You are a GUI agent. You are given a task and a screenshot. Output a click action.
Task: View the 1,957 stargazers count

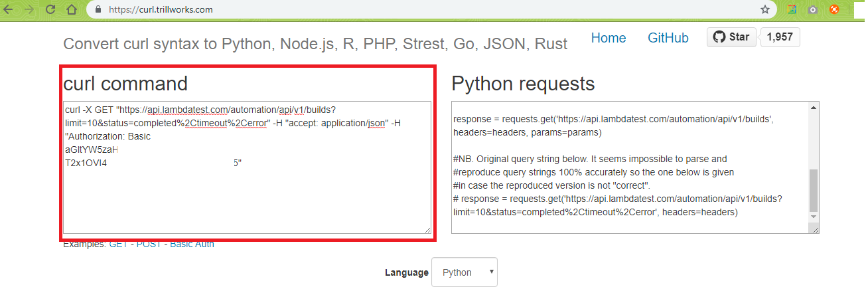(780, 37)
